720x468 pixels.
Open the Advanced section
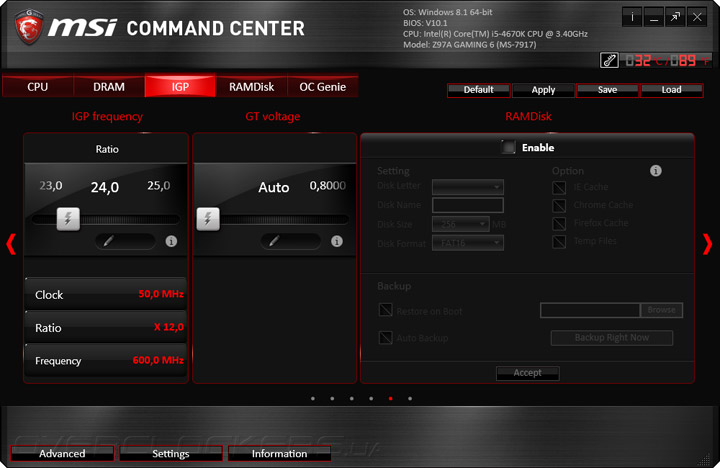click(x=62, y=453)
